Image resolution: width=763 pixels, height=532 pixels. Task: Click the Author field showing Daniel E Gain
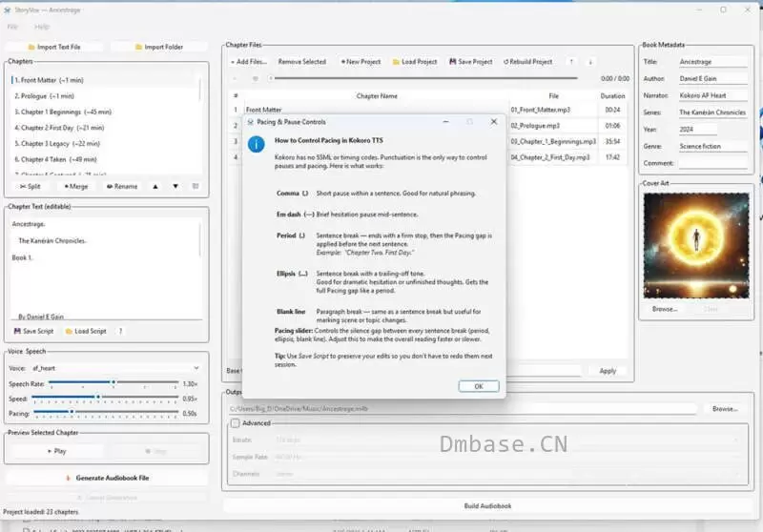[x=712, y=78]
